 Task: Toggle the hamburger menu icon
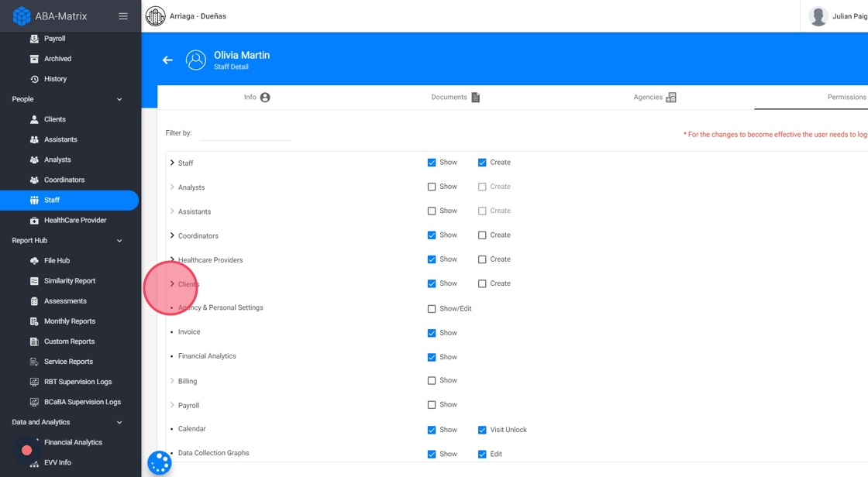click(x=123, y=16)
